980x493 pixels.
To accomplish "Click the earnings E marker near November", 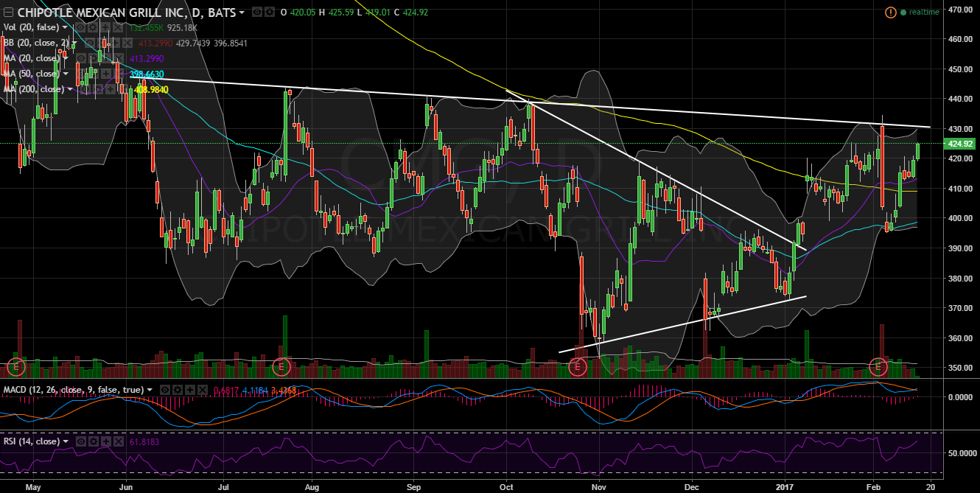I will [x=578, y=365].
